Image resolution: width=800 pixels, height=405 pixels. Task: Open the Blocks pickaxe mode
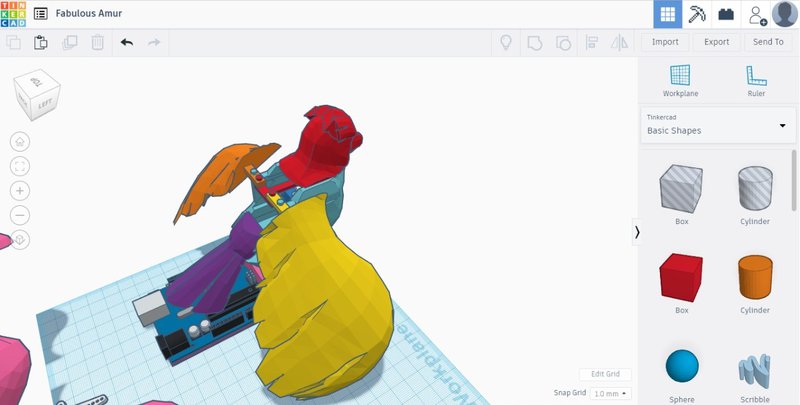696,14
